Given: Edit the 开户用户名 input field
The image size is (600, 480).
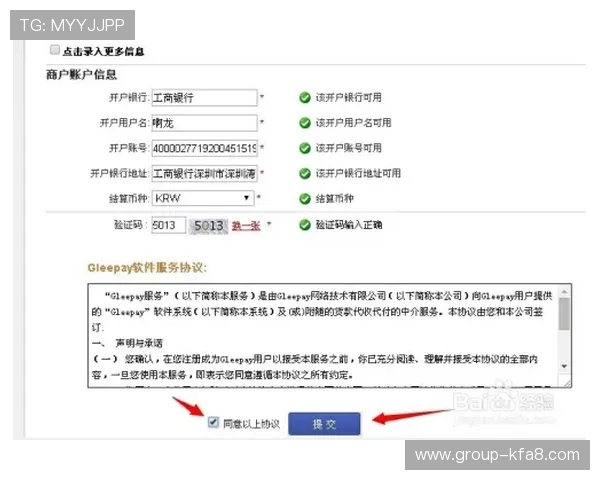Looking at the screenshot, I should coord(204,123).
